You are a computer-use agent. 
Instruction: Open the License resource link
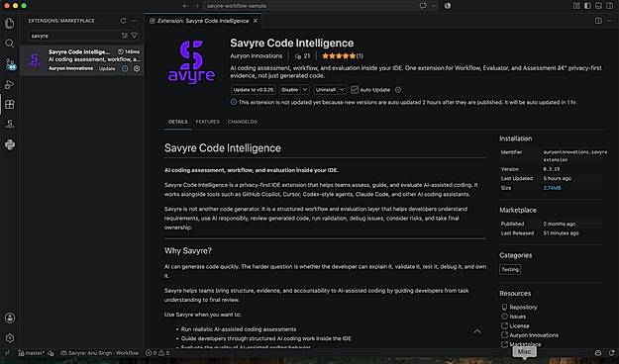click(519, 326)
